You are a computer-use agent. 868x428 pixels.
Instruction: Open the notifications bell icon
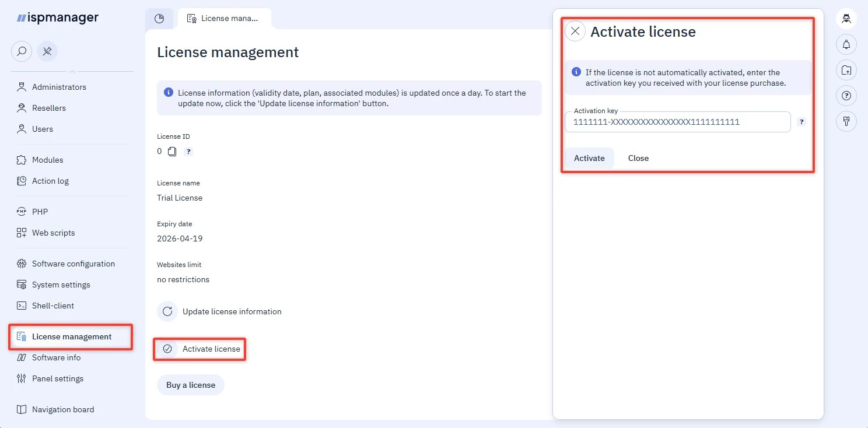[x=846, y=44]
